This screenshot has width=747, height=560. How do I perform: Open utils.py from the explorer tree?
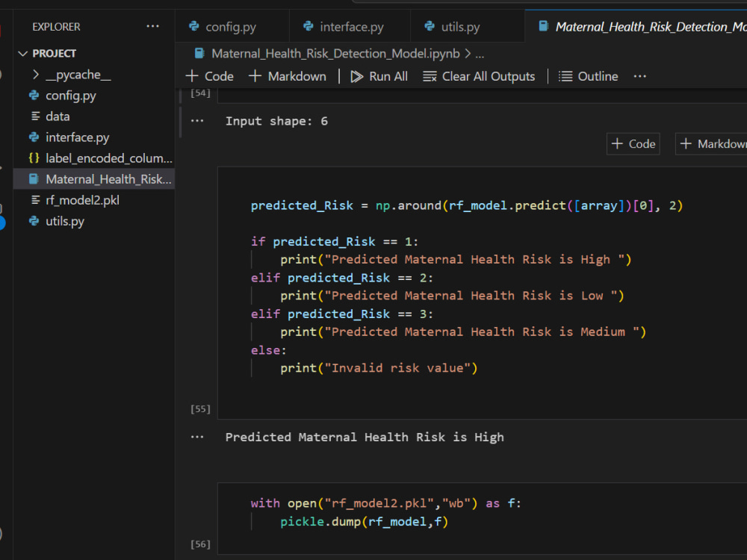point(65,222)
